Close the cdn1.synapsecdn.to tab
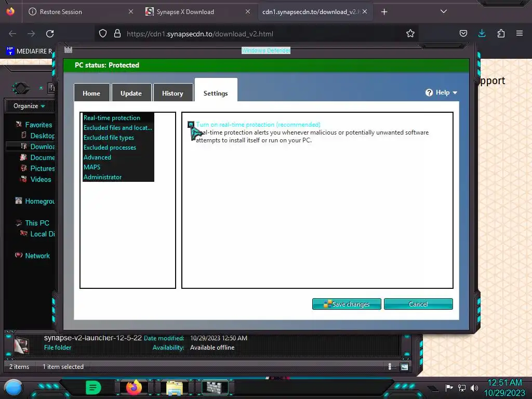532x399 pixels. click(x=364, y=11)
